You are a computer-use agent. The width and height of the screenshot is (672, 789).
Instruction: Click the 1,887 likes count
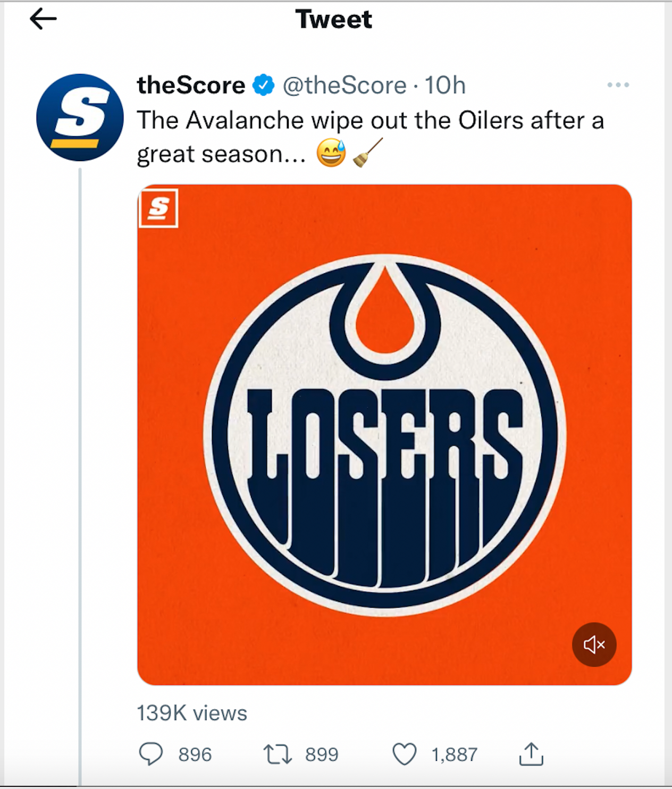pyautogui.click(x=455, y=754)
